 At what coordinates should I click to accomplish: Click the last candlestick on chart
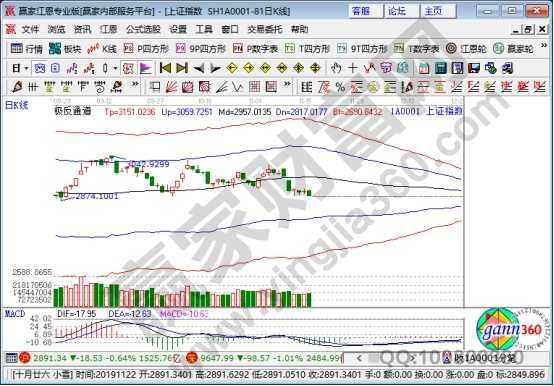click(310, 192)
